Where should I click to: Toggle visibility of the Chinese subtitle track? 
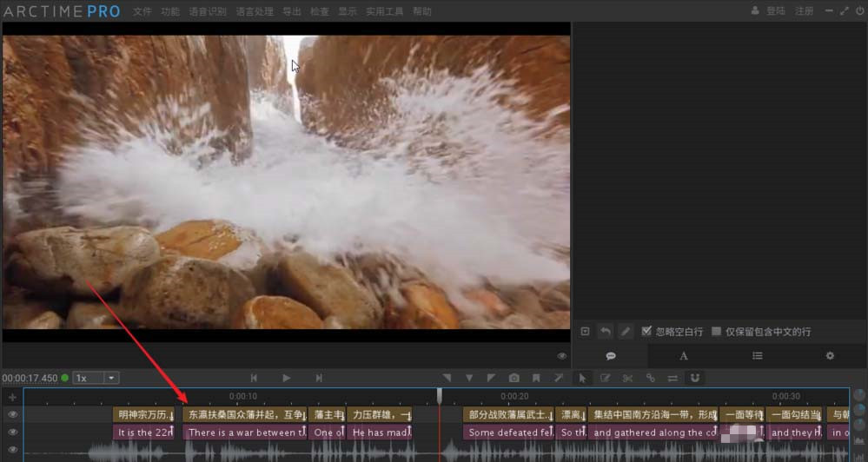pyautogui.click(x=13, y=415)
